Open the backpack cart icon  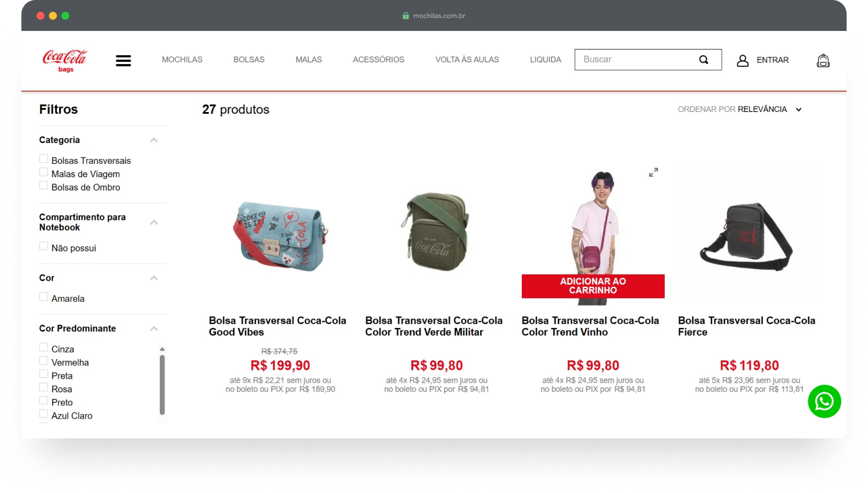coord(823,60)
